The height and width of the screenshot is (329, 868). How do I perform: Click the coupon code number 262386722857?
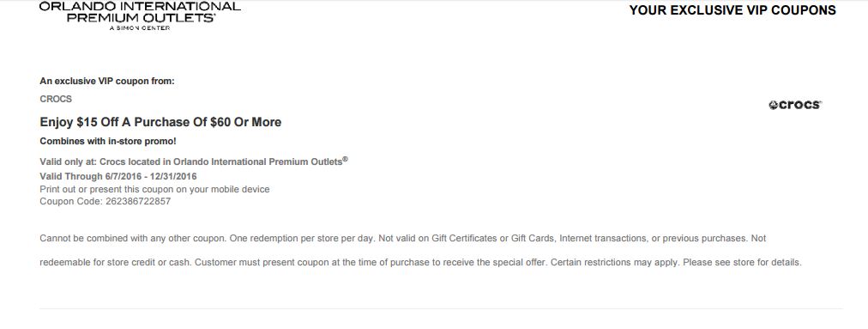point(138,201)
